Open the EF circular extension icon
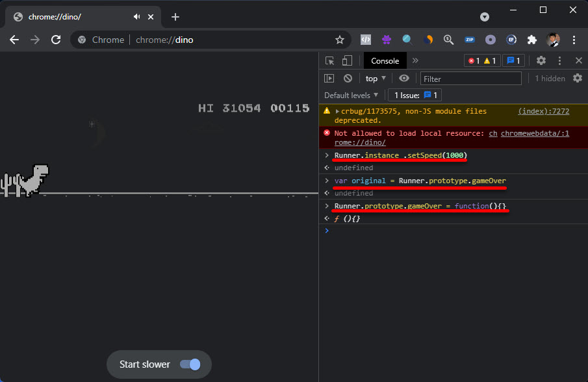 click(x=511, y=40)
